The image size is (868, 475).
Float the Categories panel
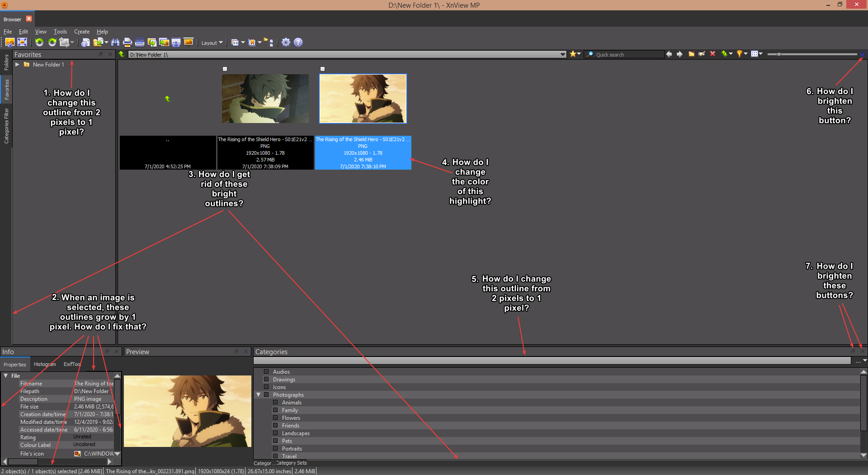tap(853, 351)
